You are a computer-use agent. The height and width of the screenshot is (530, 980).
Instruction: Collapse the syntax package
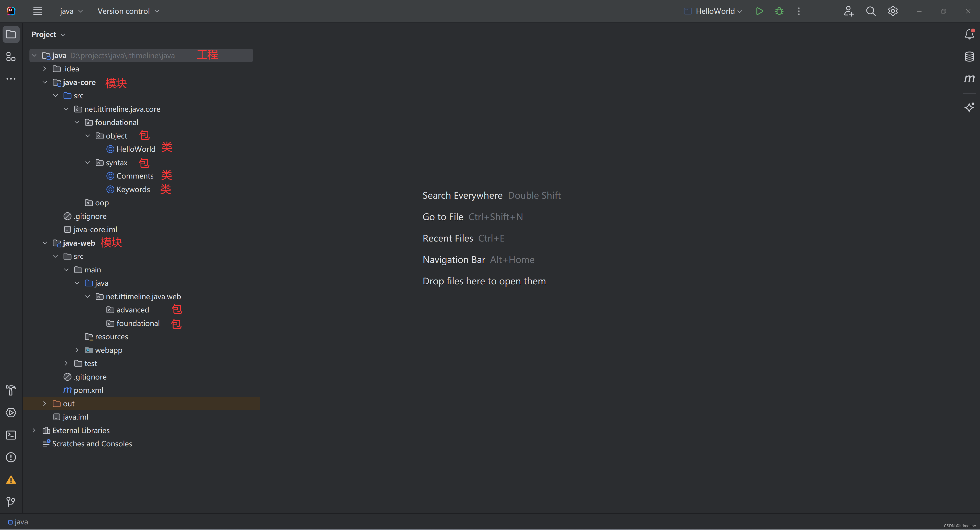pos(88,163)
